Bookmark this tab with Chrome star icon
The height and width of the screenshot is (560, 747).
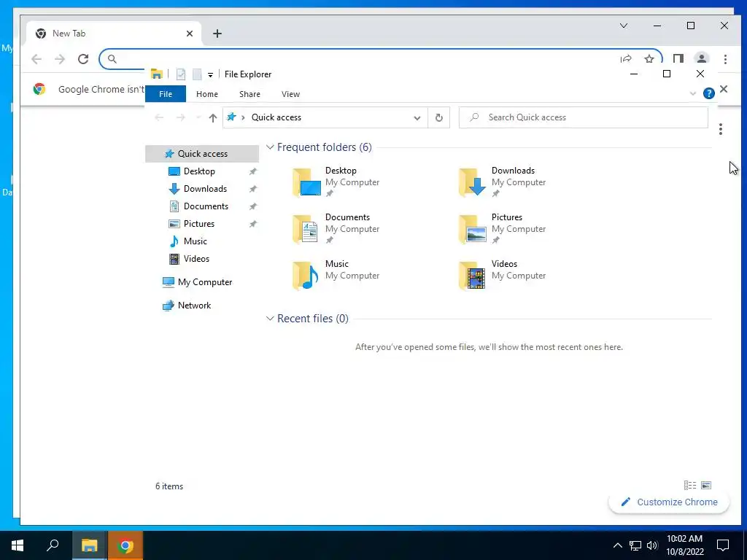click(x=649, y=59)
